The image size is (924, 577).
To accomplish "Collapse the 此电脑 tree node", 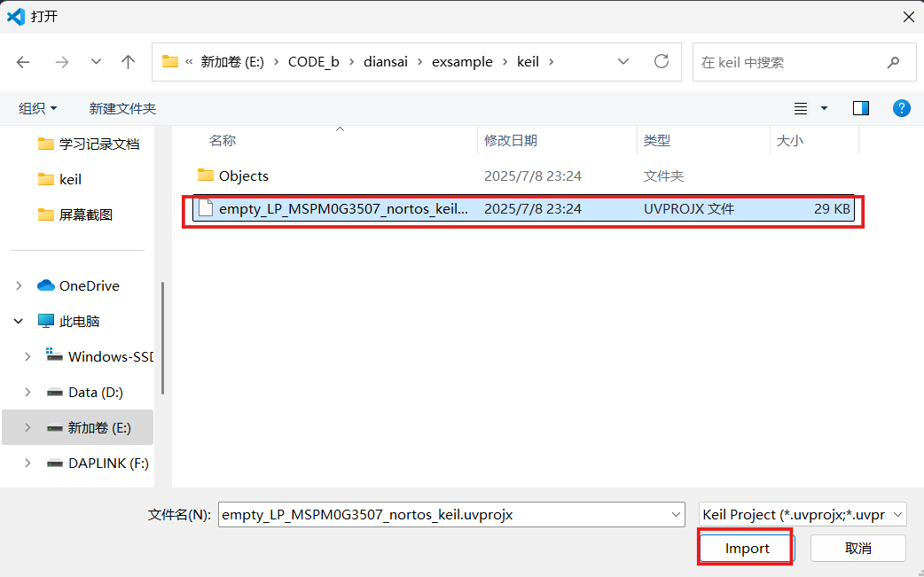I will coord(18,321).
